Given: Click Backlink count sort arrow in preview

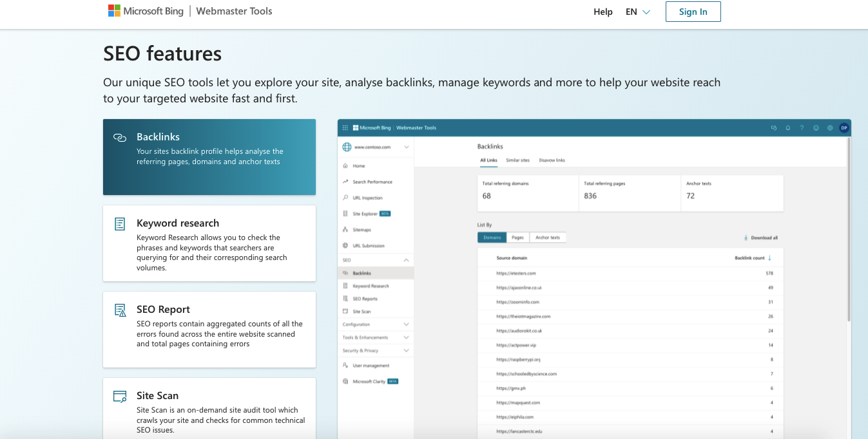Looking at the screenshot, I should point(769,257).
